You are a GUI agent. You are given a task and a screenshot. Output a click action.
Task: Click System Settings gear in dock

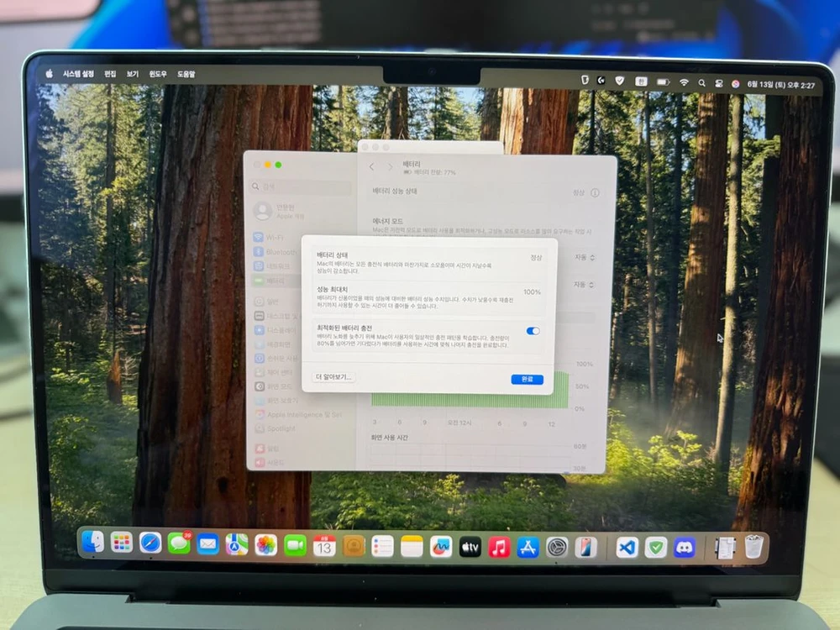point(557,547)
